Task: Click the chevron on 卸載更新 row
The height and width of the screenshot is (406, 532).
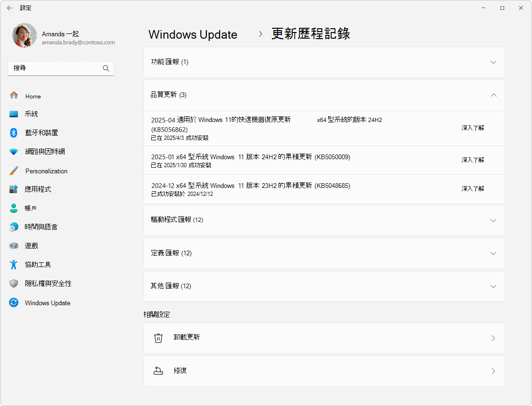Action: point(493,338)
